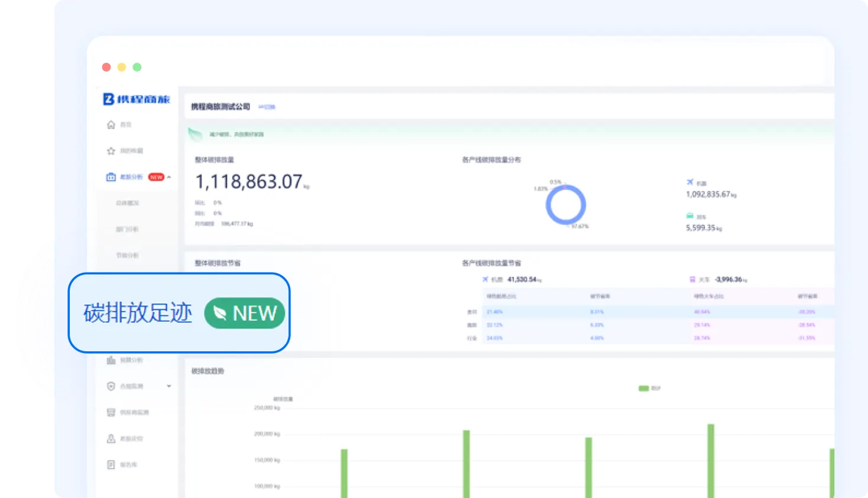
Task: Click the 各产线碳排放量节省 heading
Action: (x=491, y=263)
